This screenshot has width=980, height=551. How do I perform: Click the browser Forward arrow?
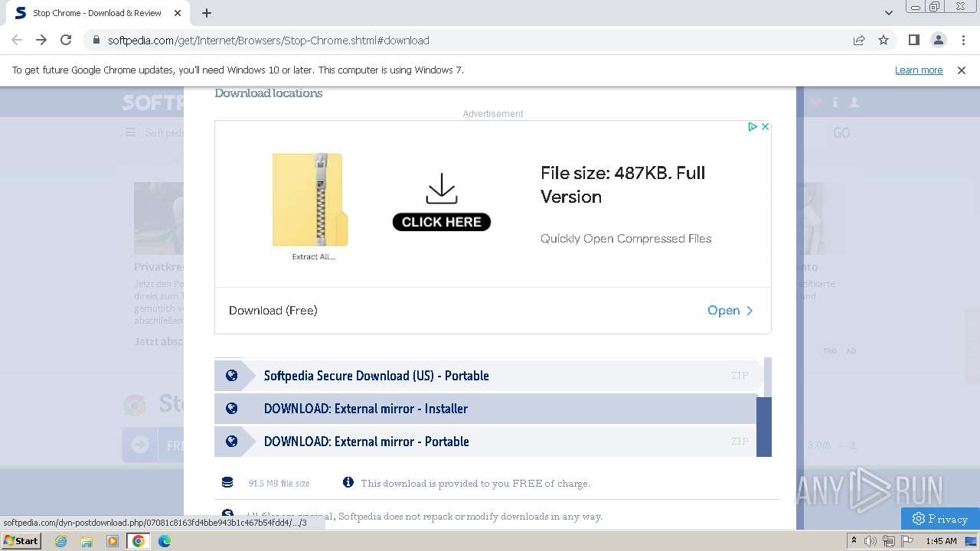click(x=41, y=40)
